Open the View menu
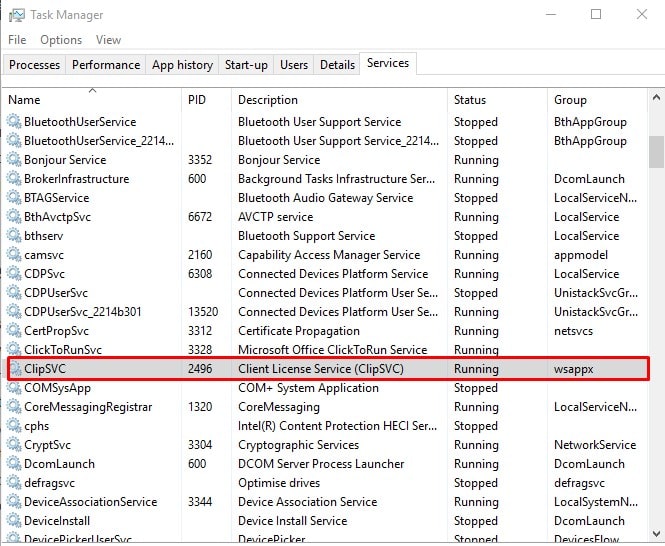Image resolution: width=665 pixels, height=546 pixels. coord(108,40)
